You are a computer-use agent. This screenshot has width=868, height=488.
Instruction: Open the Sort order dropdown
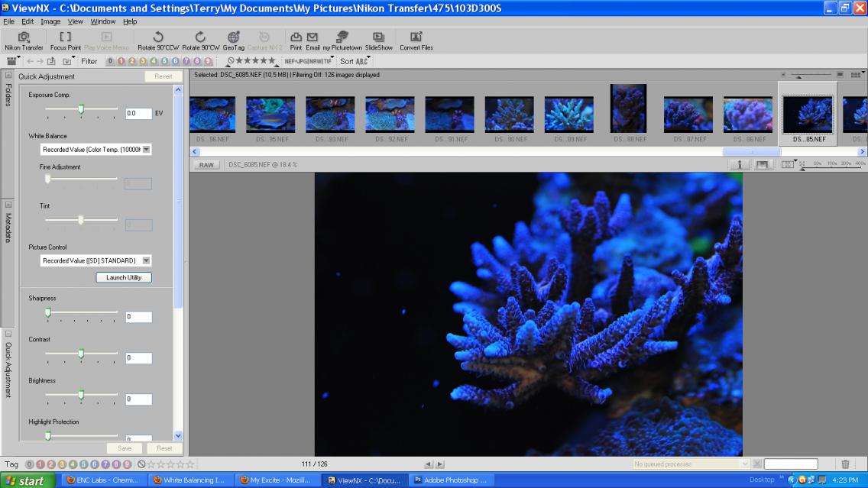coord(355,61)
